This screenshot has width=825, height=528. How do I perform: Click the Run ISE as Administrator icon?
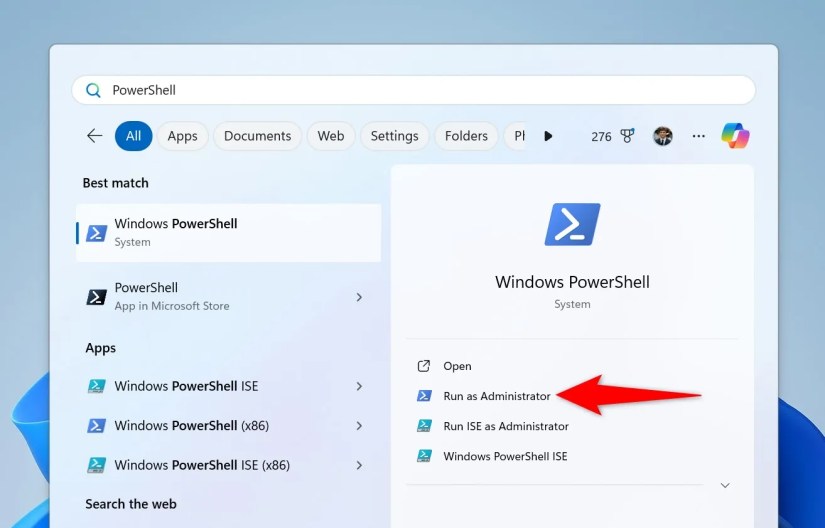click(424, 426)
